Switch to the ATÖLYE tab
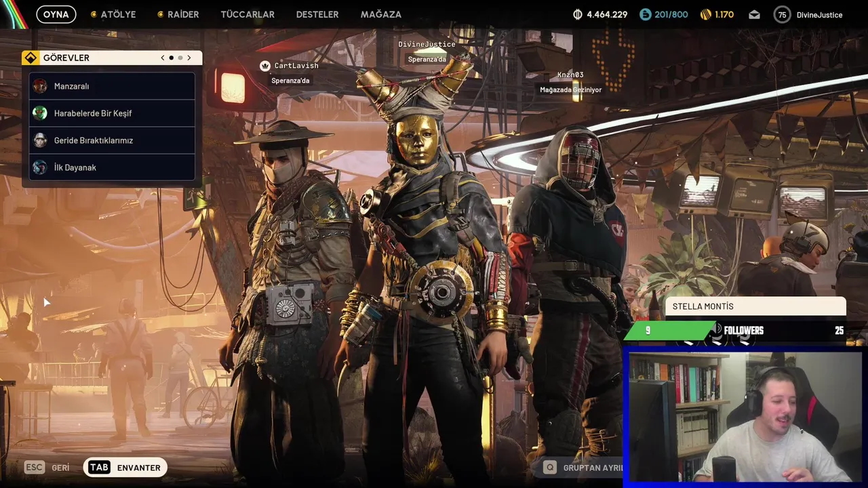Image resolution: width=868 pixels, height=488 pixels. click(x=113, y=14)
